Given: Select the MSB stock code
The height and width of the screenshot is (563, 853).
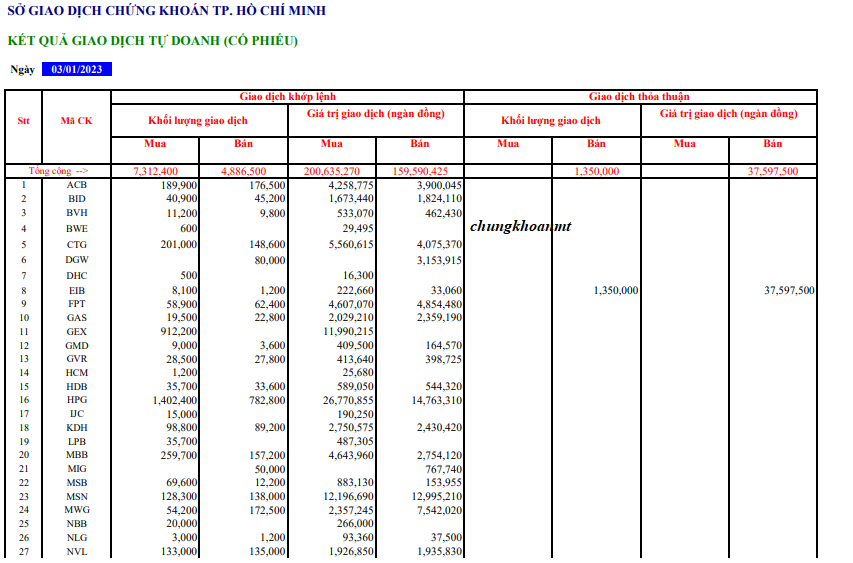Looking at the screenshot, I should click(77, 482).
